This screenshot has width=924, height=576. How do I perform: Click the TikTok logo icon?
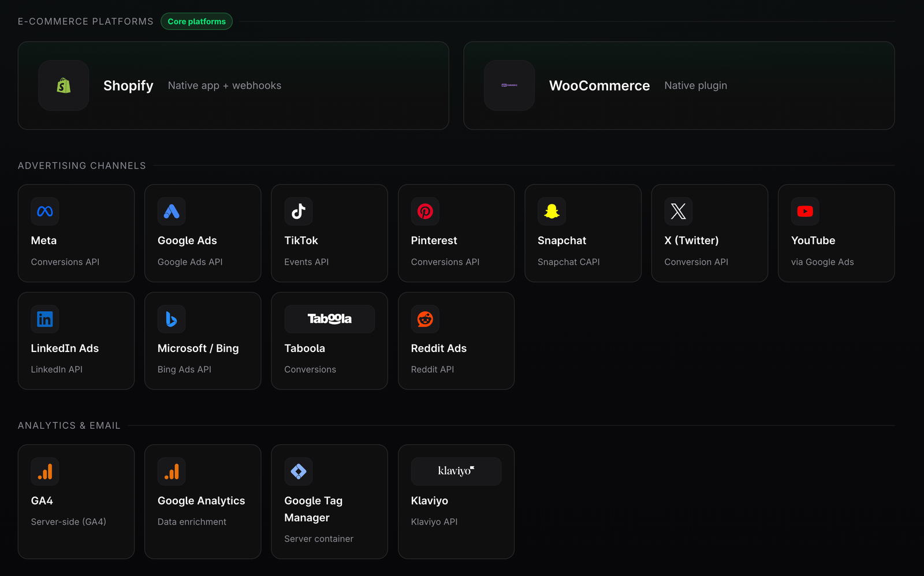pyautogui.click(x=299, y=211)
